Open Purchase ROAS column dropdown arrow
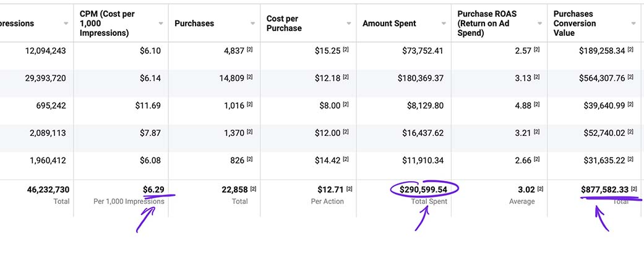644x278 pixels. tap(539, 23)
